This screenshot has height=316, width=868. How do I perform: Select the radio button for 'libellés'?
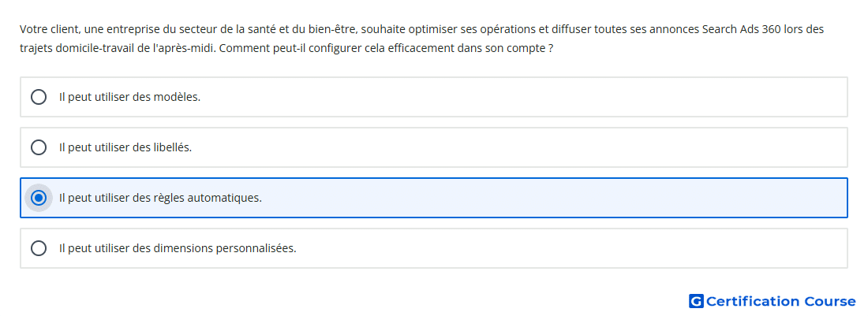coord(38,147)
